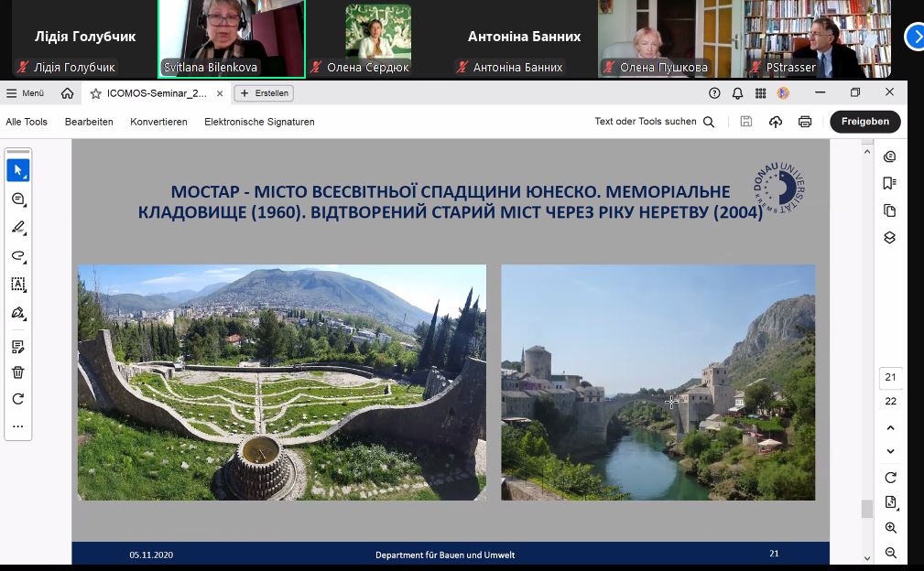Open the Add Comment tool
The width and height of the screenshot is (924, 571).
point(17,199)
